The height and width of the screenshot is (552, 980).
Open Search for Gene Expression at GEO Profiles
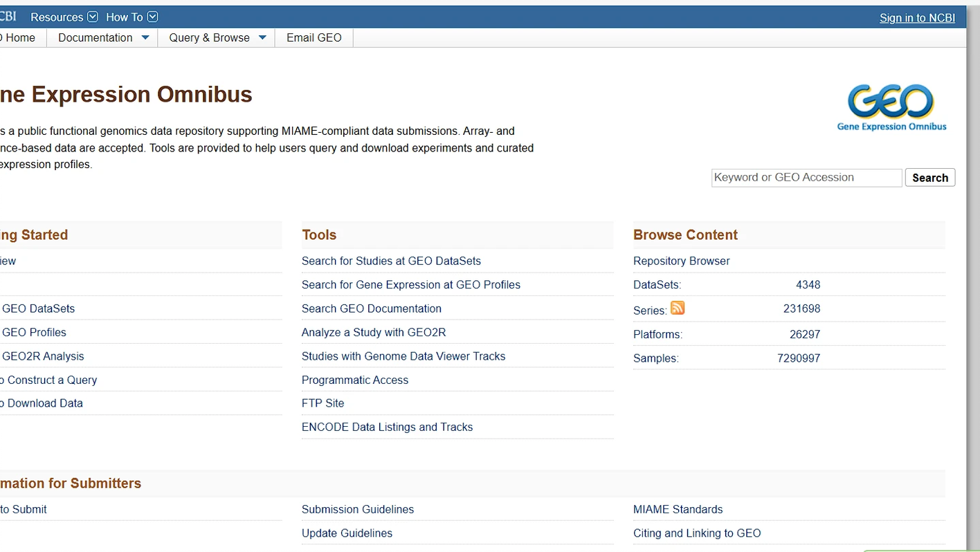[411, 284]
